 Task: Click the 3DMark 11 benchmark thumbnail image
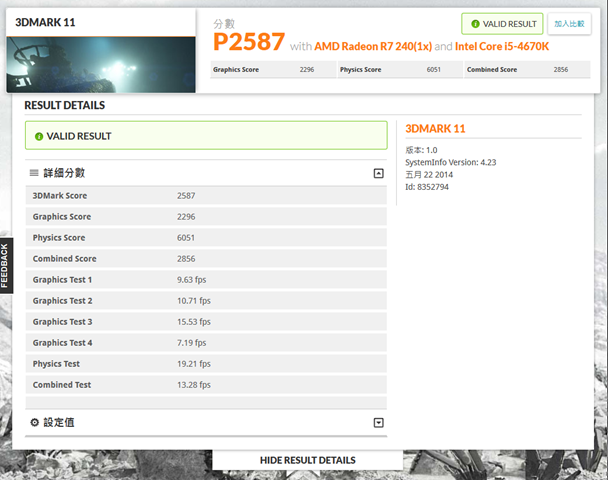coord(101,65)
